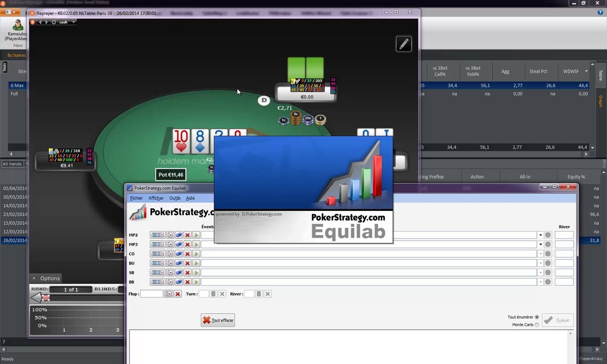The width and height of the screenshot is (607, 364).
Task: Click the MP2 range text field
Action: pyautogui.click(x=369, y=235)
